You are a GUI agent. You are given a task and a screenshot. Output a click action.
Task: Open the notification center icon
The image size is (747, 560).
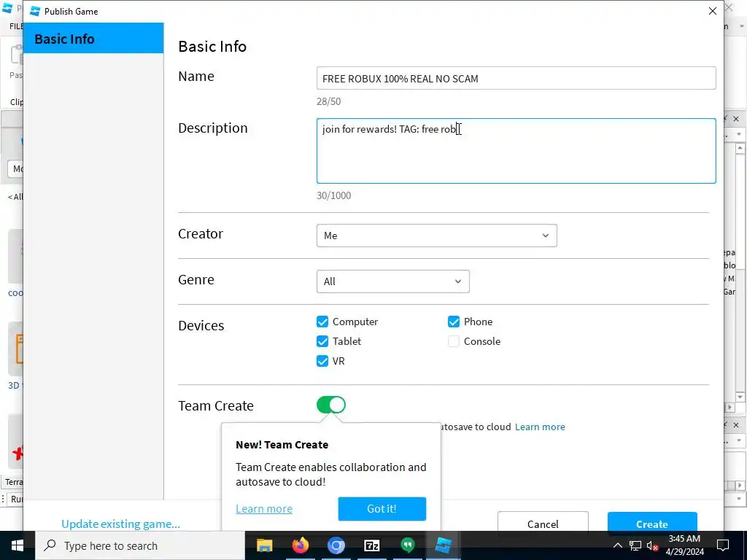click(x=723, y=545)
